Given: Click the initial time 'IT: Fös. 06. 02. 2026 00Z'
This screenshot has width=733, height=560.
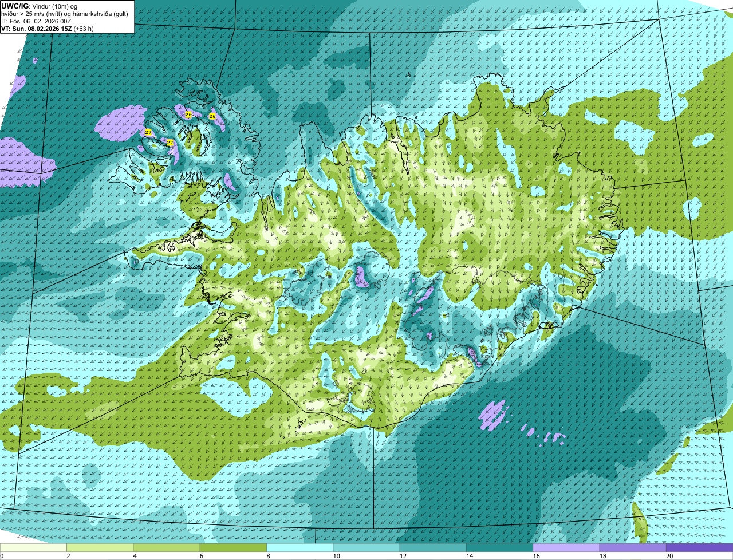Looking at the screenshot, I should click(36, 21).
